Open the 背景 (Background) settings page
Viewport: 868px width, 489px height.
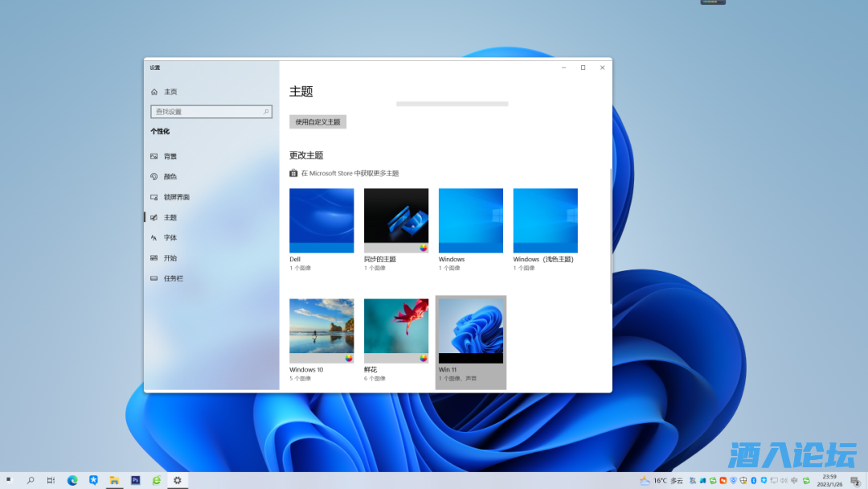click(170, 156)
